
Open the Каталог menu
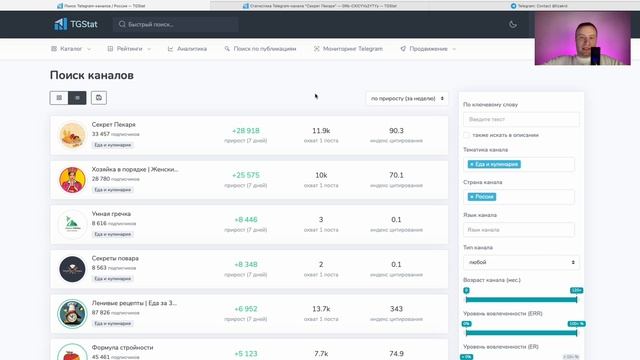point(71,49)
